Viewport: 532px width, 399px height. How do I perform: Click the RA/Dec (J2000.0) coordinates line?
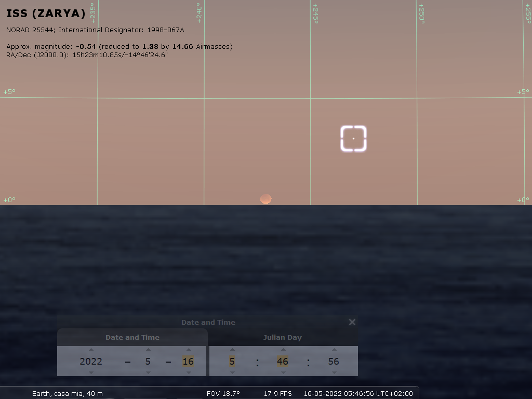pyautogui.click(x=87, y=55)
